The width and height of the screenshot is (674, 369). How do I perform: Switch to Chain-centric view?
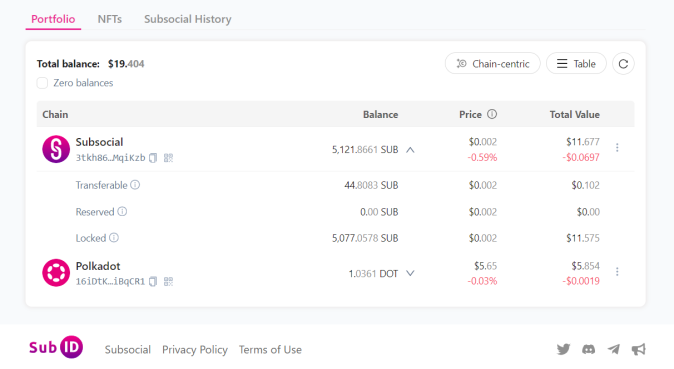493,64
